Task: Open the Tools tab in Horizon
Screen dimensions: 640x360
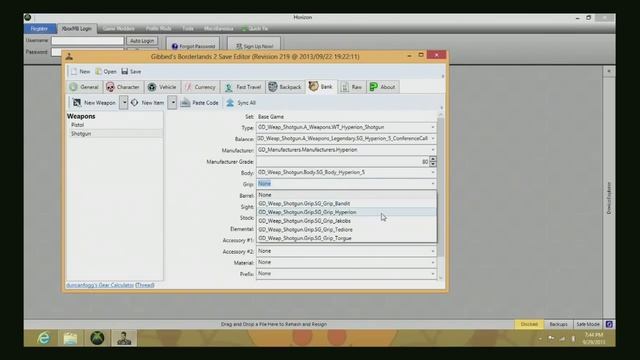Action: click(188, 29)
